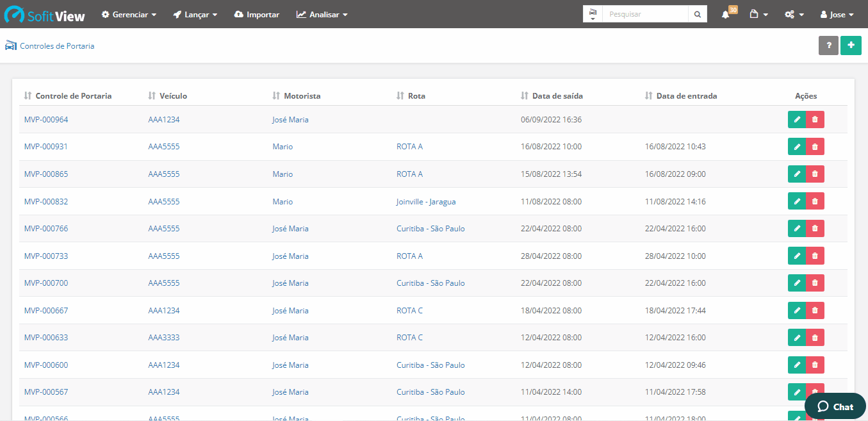Edit record MVP-000667

tap(797, 310)
